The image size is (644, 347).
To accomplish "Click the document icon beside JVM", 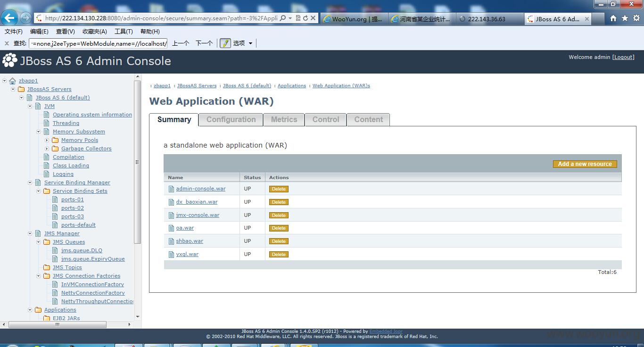I will [38, 107].
